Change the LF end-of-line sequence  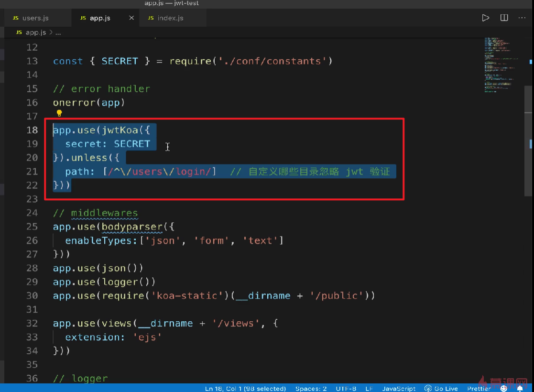pos(369,388)
